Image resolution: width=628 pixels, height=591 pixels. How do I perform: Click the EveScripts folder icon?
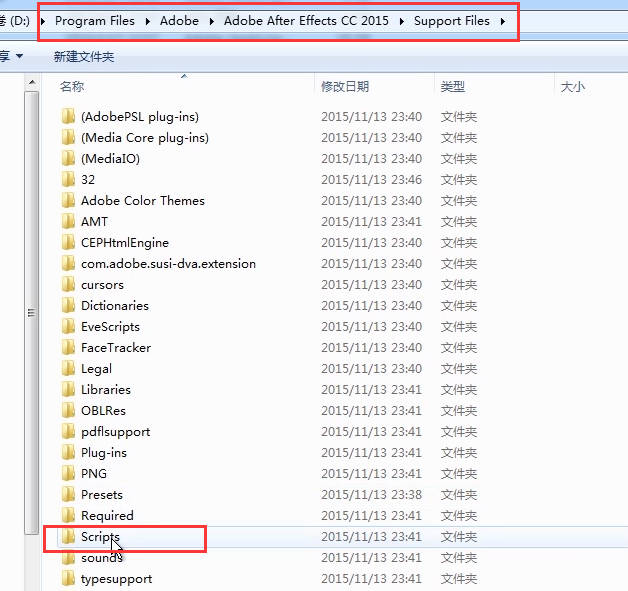click(68, 326)
